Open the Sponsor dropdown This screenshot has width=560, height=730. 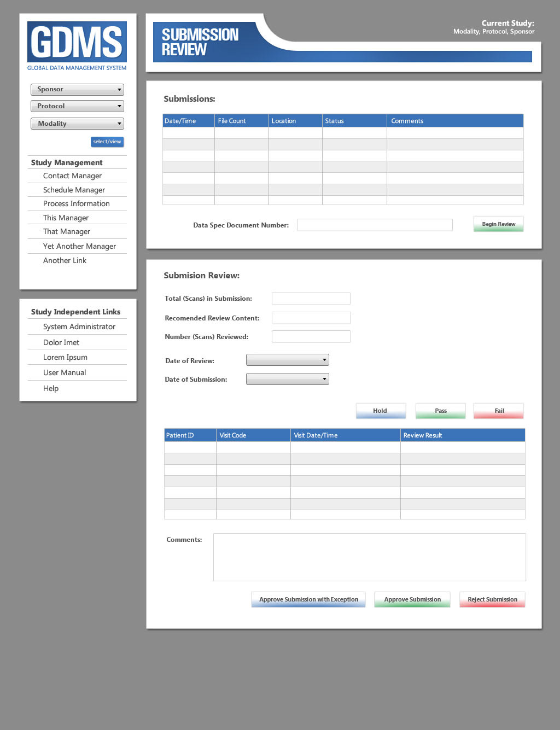click(x=77, y=89)
